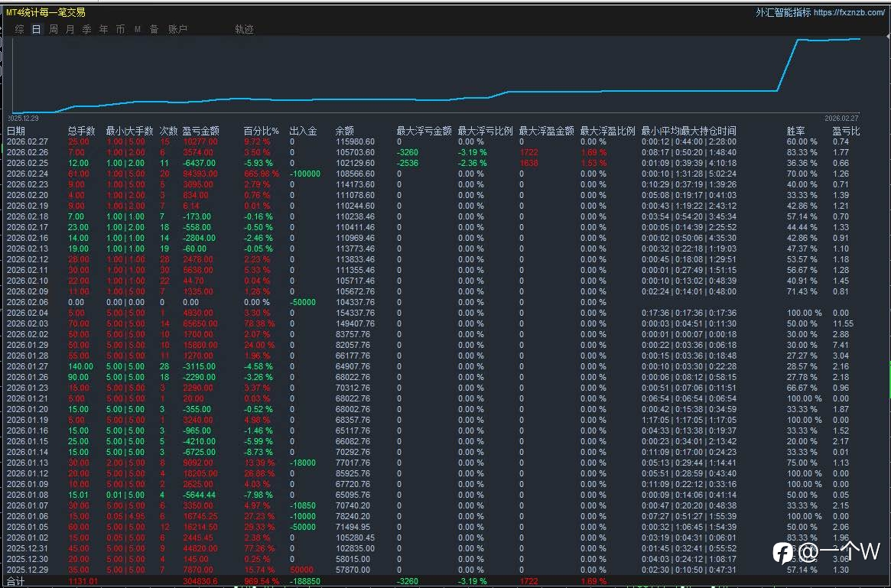Click the 合计 totals row label

16,582
